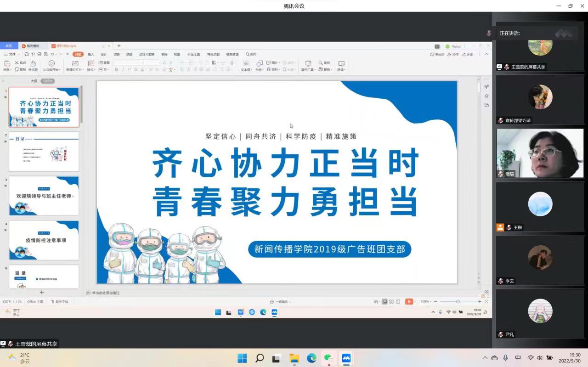
Task: Insert a 文本框 text box
Action: (246, 63)
